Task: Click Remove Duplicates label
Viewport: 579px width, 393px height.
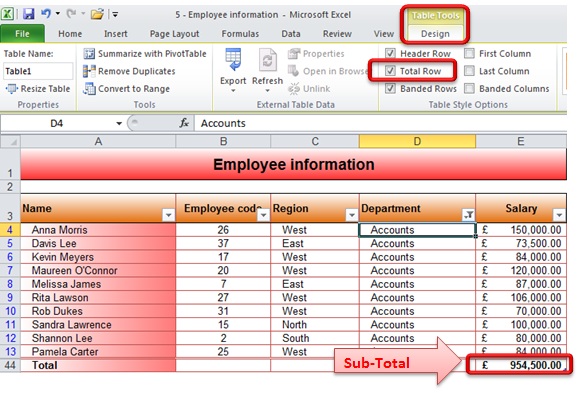Action: pyautogui.click(x=137, y=71)
